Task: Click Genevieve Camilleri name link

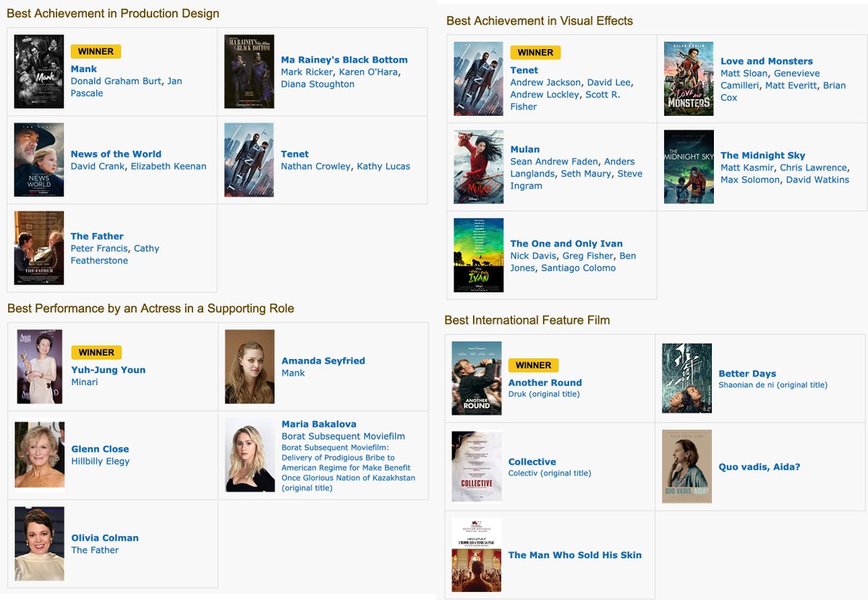Action: (770, 79)
